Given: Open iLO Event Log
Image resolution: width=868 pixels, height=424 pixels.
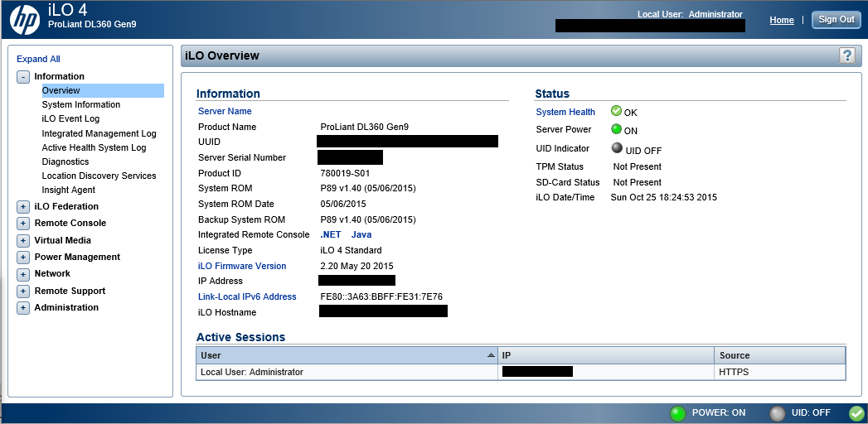Looking at the screenshot, I should 70,118.
